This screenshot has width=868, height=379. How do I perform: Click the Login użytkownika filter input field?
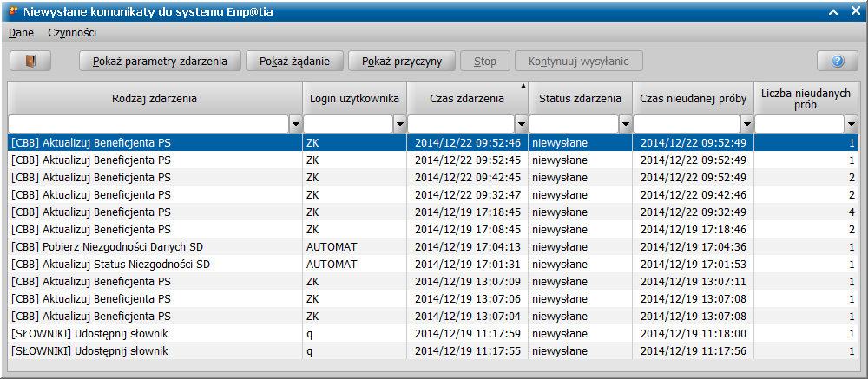[x=349, y=125]
